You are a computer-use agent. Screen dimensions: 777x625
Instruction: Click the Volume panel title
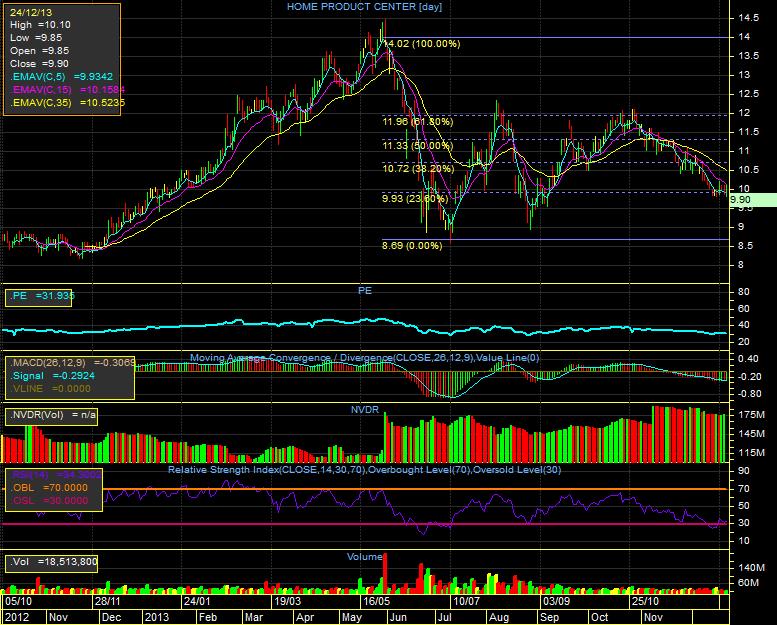364,557
